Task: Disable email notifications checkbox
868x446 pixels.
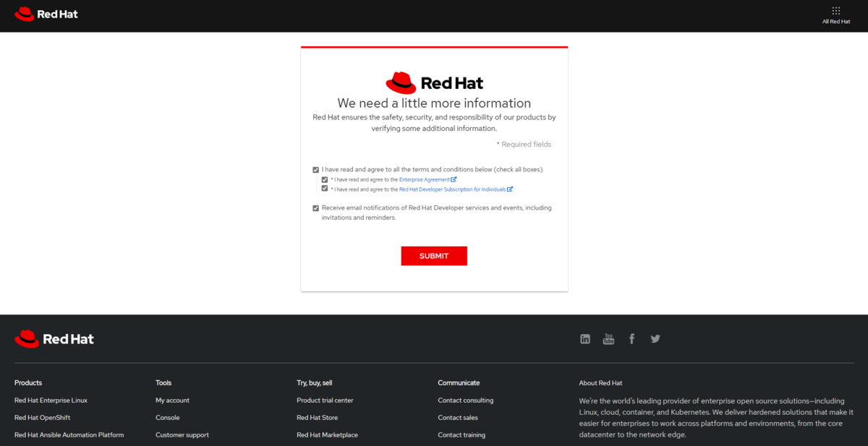Action: click(x=316, y=208)
